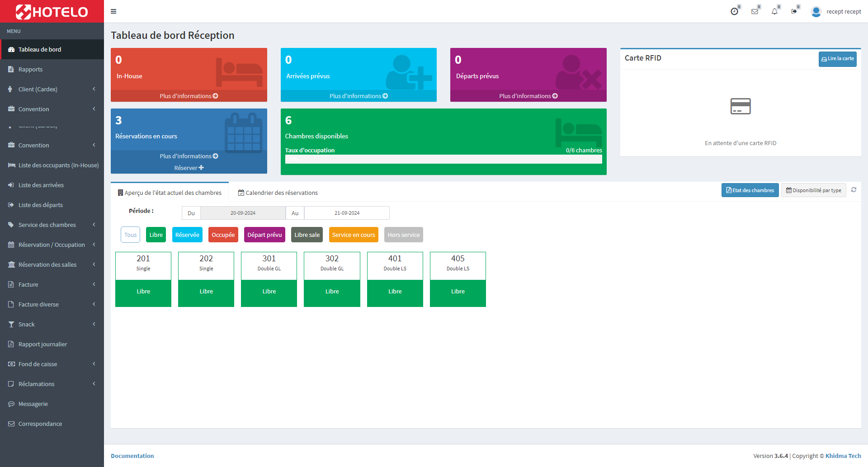Toggle the Hors service room filter
The width and height of the screenshot is (868, 467).
[x=403, y=235]
